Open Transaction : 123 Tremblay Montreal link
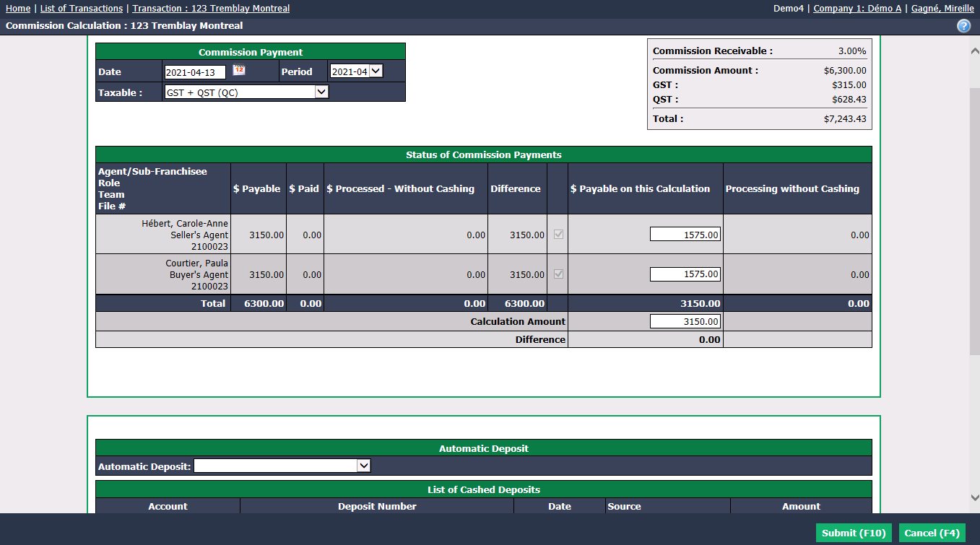The image size is (980, 545). [211, 9]
